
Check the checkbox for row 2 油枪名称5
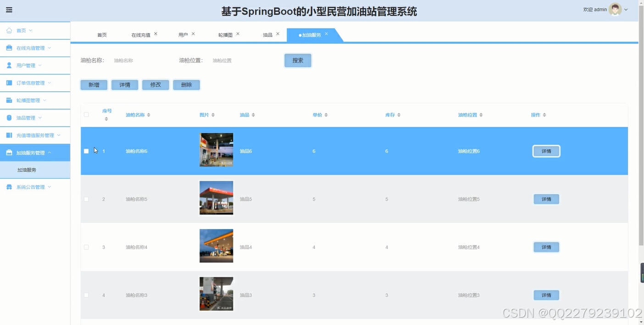point(86,199)
